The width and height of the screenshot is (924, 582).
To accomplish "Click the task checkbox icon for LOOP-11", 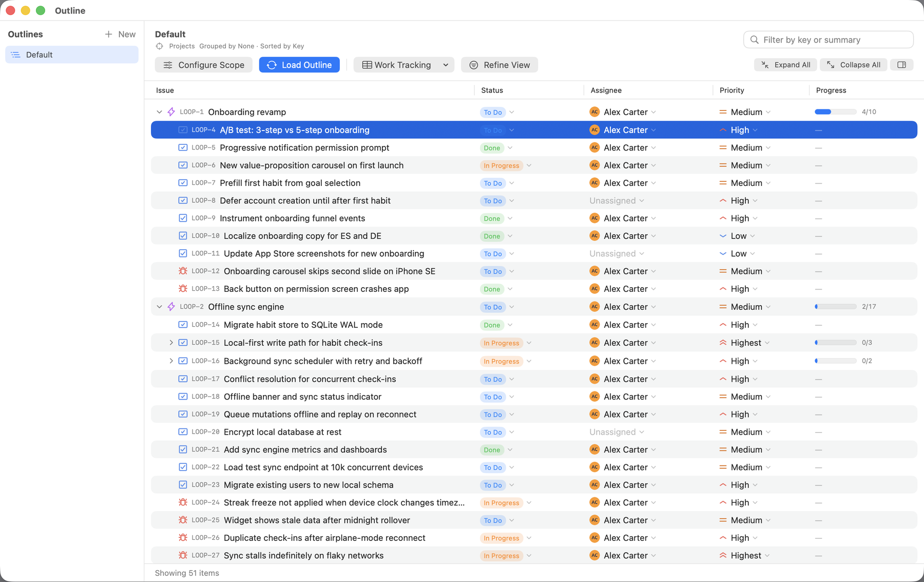I will (x=183, y=253).
